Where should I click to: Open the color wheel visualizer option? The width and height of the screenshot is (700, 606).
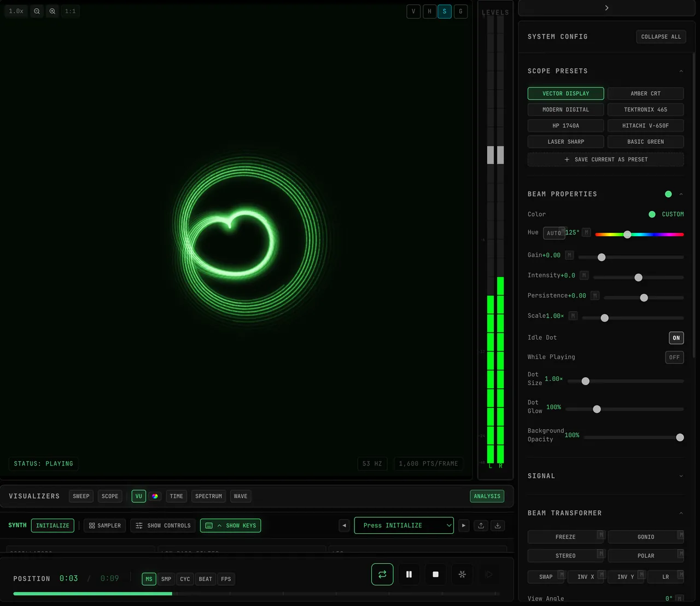click(155, 496)
